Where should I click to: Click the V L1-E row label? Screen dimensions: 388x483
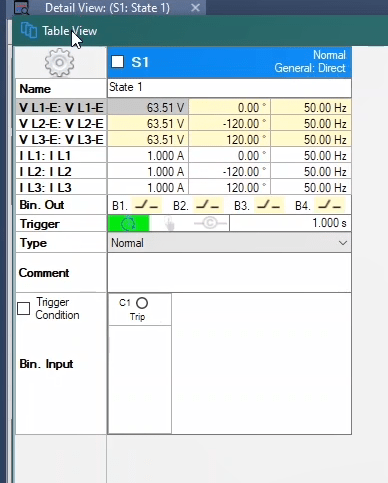tap(61, 108)
